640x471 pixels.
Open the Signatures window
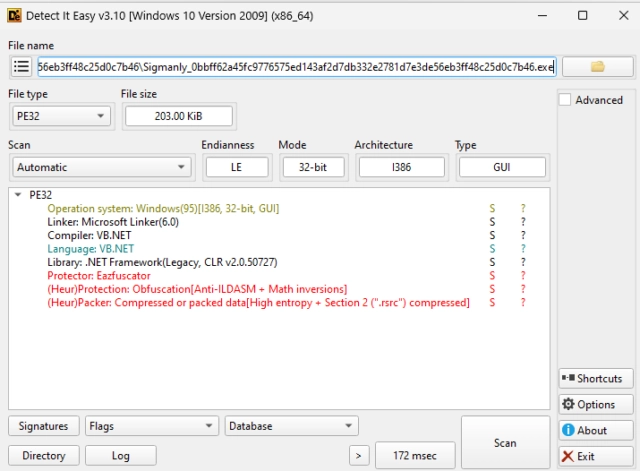pyautogui.click(x=43, y=426)
